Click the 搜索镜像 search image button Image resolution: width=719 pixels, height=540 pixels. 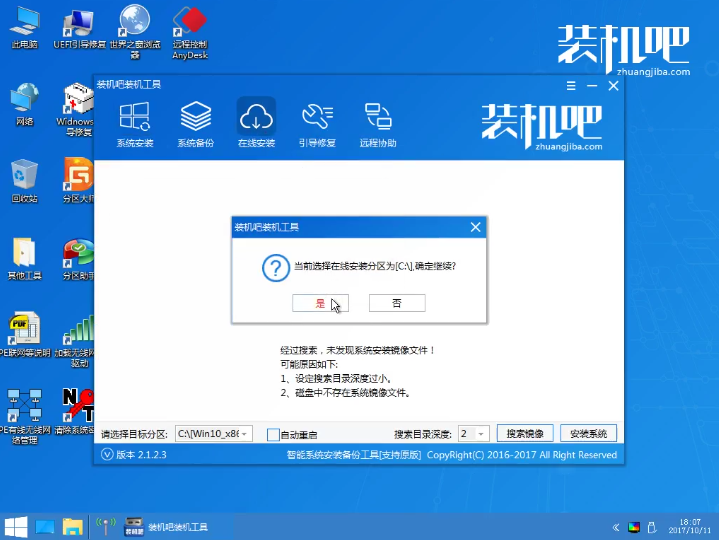click(x=524, y=434)
